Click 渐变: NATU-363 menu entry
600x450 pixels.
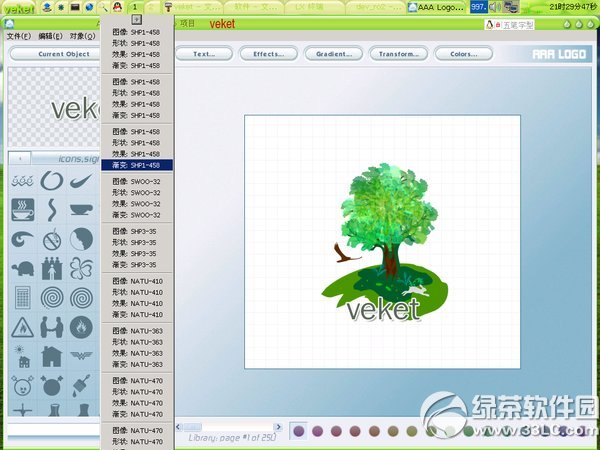point(137,364)
